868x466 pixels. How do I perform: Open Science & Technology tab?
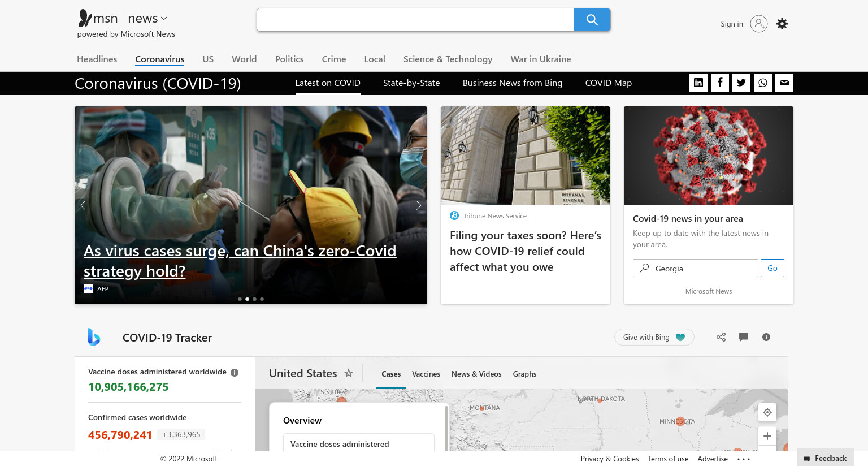tap(448, 59)
